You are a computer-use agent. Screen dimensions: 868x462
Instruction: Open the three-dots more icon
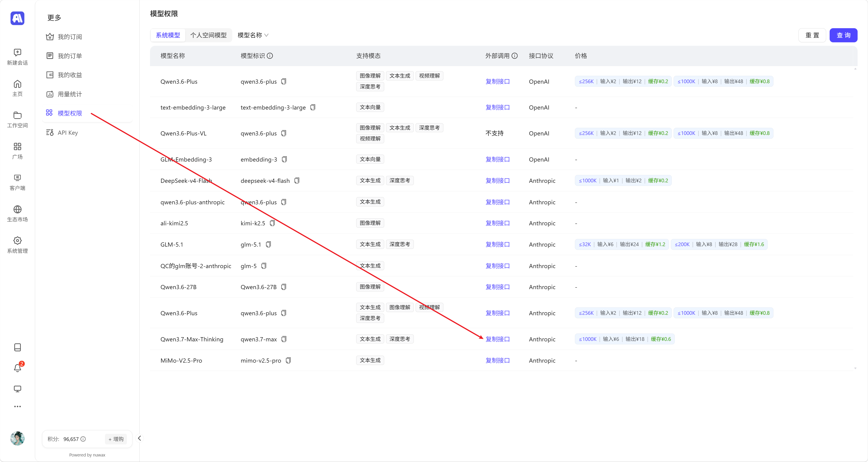click(18, 406)
